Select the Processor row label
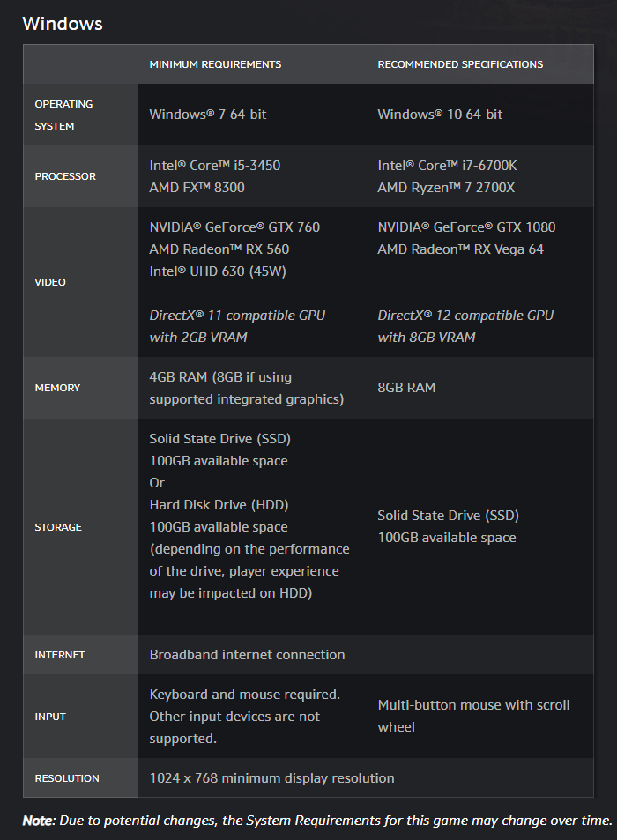Image resolution: width=617 pixels, height=840 pixels. coord(65,176)
